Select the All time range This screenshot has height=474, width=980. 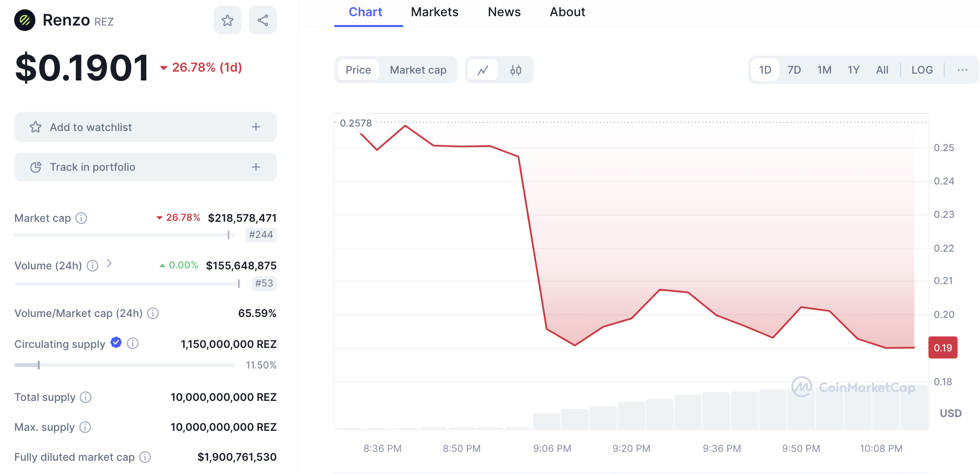[x=882, y=70]
